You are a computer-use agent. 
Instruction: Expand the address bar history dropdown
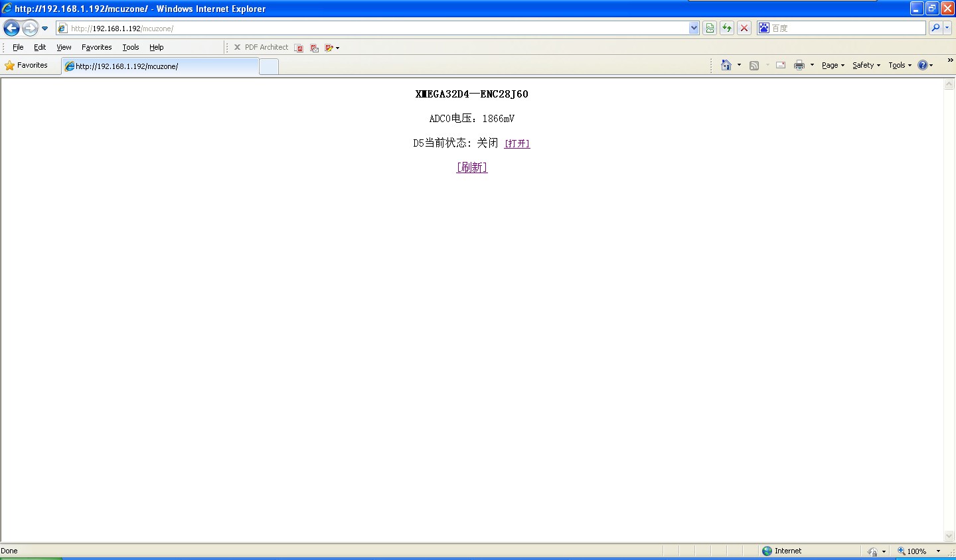(694, 28)
